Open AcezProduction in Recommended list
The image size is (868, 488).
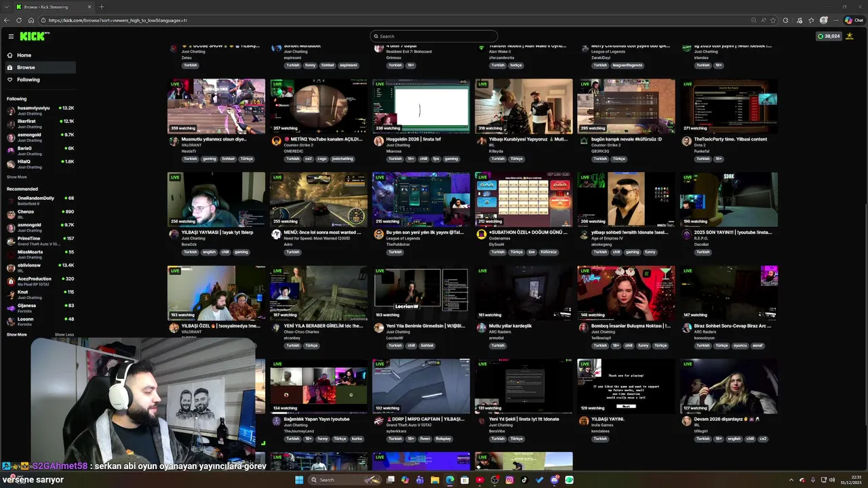(40, 281)
